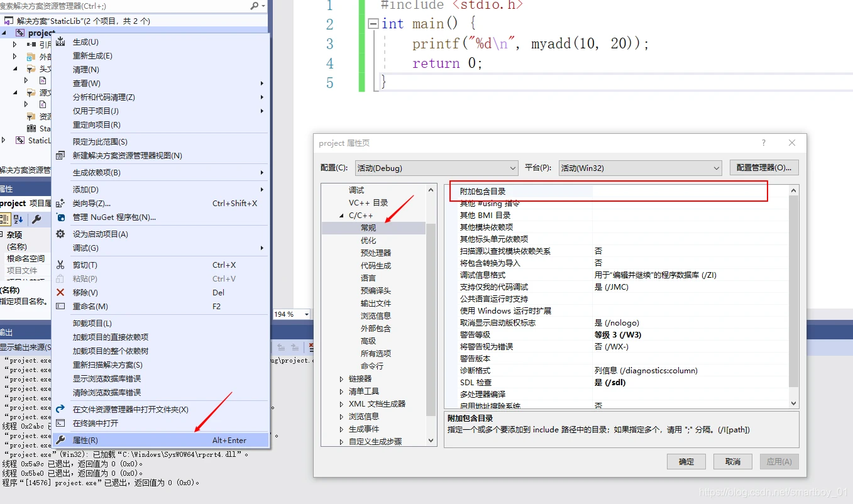Viewport: 853px width, 504px height.
Task: Click the gear icon for 设为启动项目
Action: (60, 234)
